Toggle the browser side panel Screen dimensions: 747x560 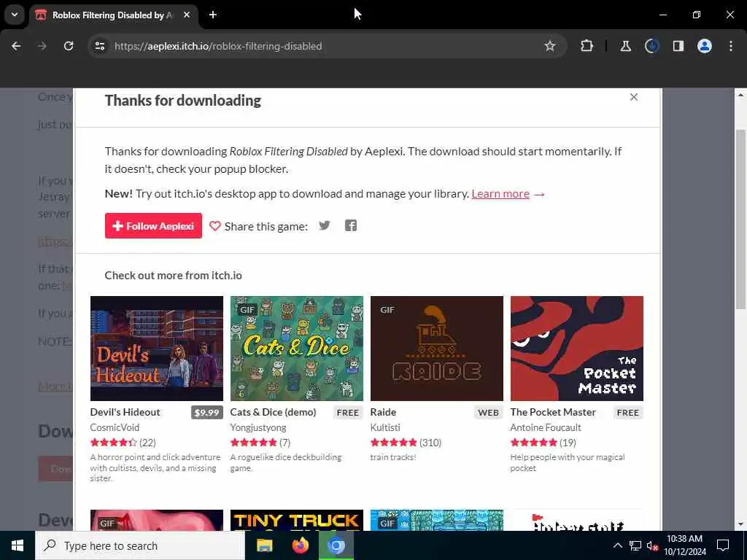678,46
